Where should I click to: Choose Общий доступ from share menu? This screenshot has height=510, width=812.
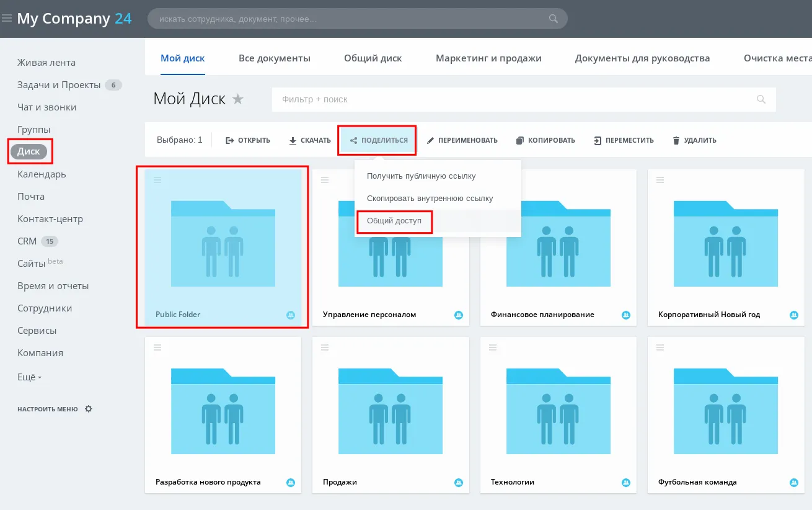tap(394, 221)
